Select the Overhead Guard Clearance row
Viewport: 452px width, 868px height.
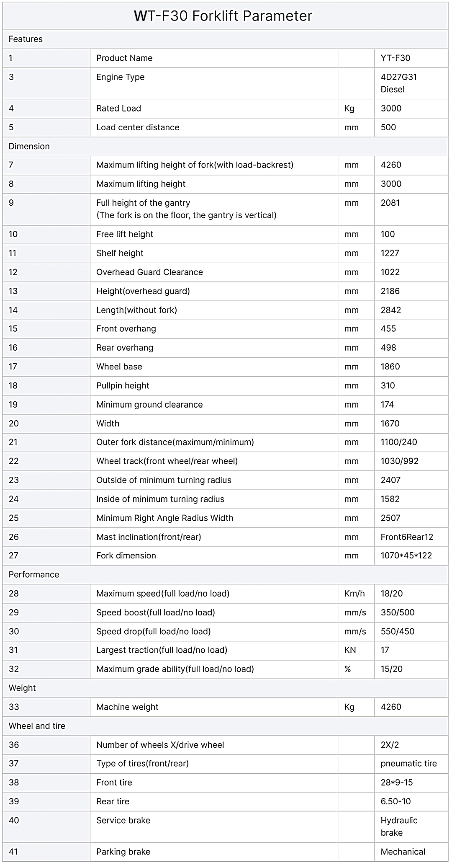coord(225,272)
